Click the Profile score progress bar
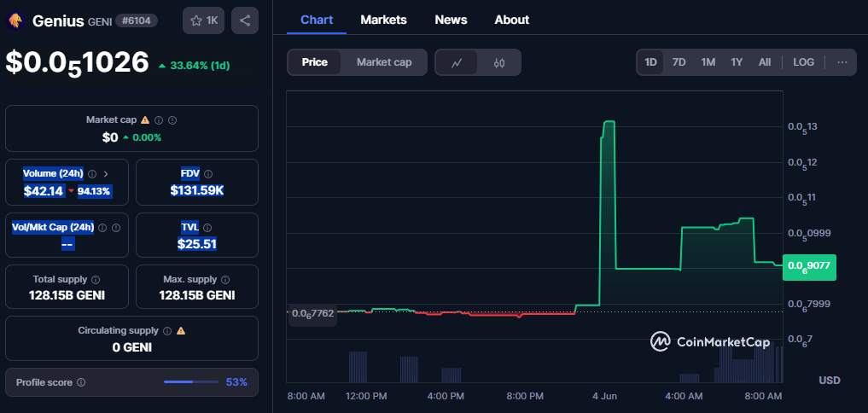868x413 pixels. pos(191,382)
